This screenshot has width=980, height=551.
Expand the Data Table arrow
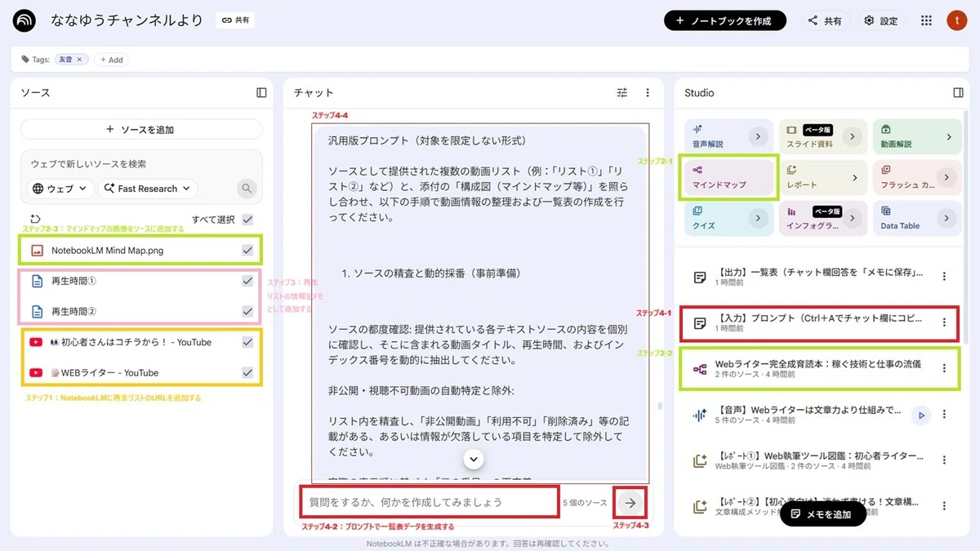pos(947,218)
